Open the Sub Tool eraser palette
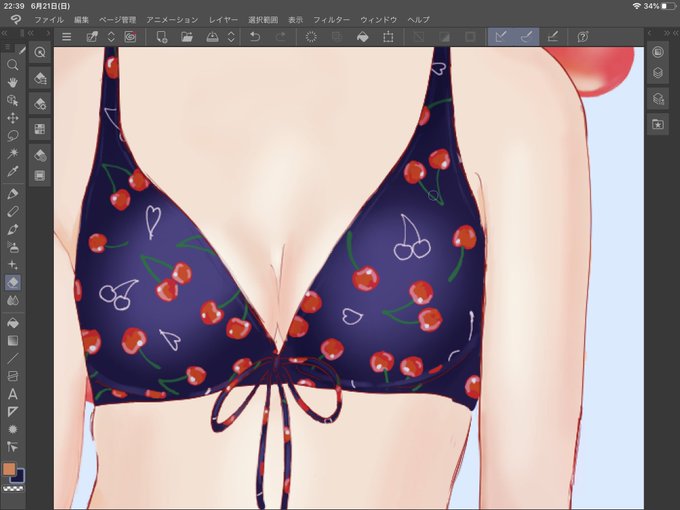This screenshot has height=510, width=680. pos(40,78)
